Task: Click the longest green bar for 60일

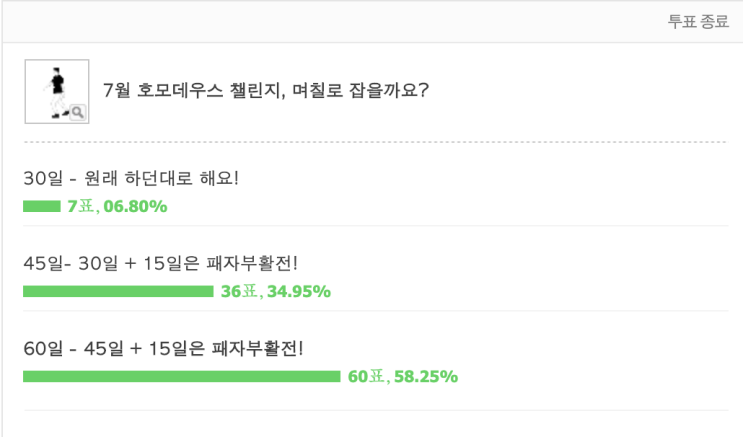Action: tap(181, 377)
